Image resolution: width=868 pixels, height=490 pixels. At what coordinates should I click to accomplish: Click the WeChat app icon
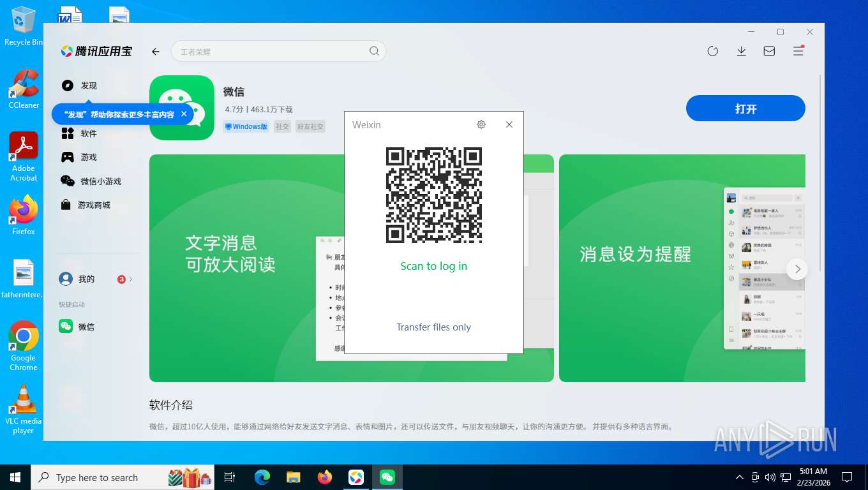(x=182, y=108)
